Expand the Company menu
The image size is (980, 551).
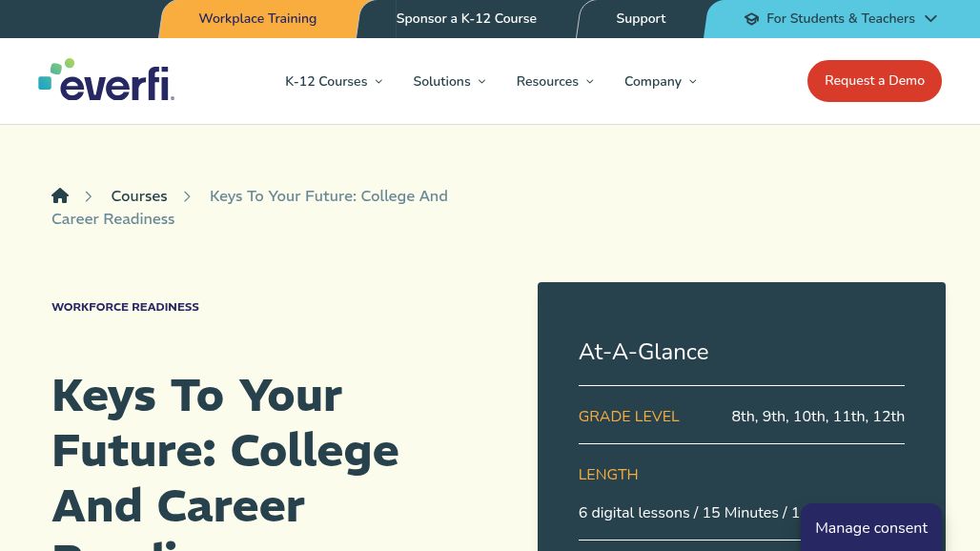click(x=660, y=81)
